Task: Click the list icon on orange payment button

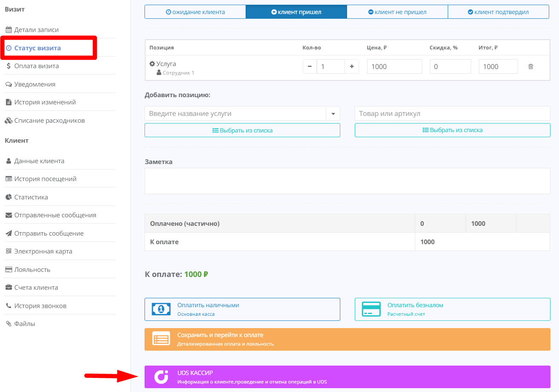Action: (161, 340)
